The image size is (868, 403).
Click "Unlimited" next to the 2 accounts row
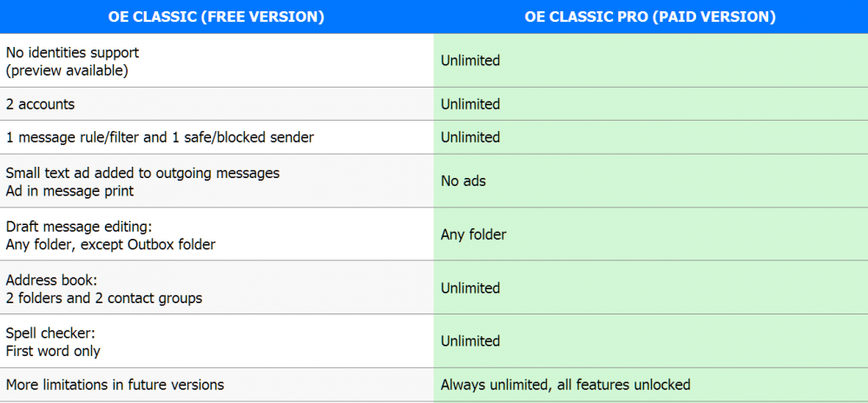470,104
